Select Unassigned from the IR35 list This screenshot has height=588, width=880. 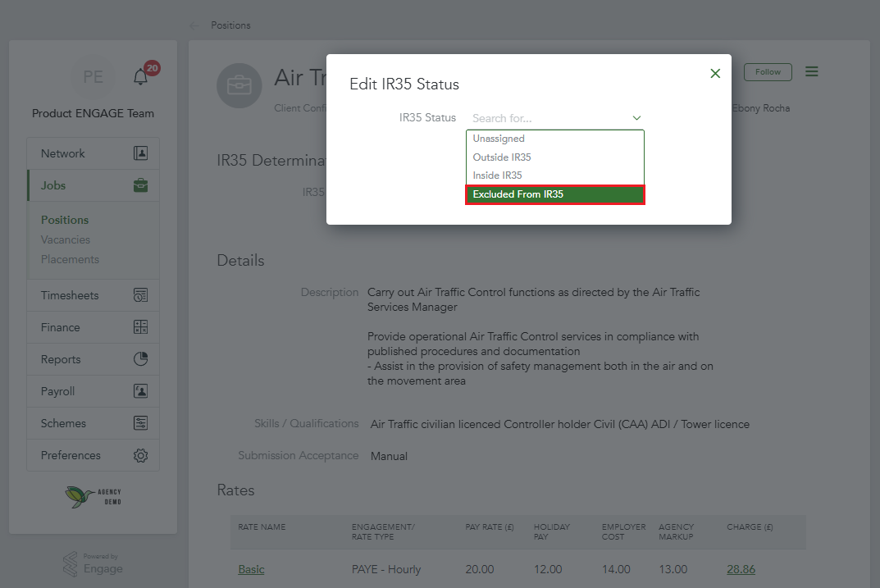click(x=555, y=139)
